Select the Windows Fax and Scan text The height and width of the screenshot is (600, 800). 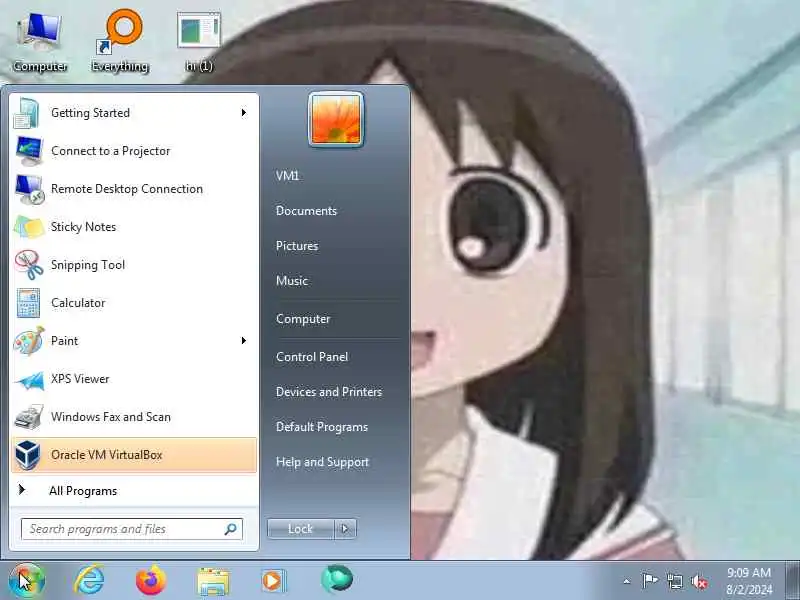pyautogui.click(x=111, y=417)
